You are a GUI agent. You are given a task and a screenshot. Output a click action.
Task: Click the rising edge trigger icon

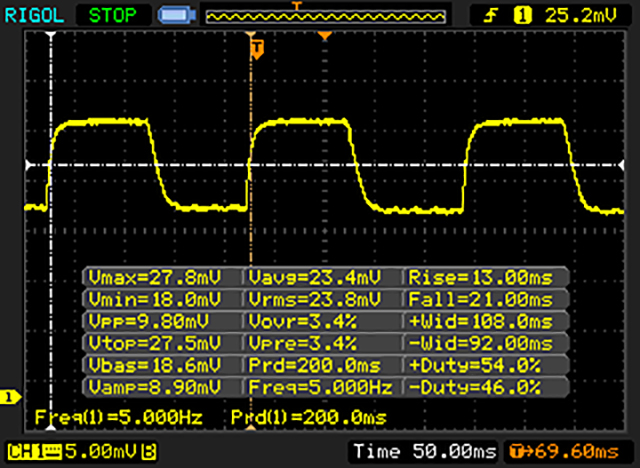[491, 16]
